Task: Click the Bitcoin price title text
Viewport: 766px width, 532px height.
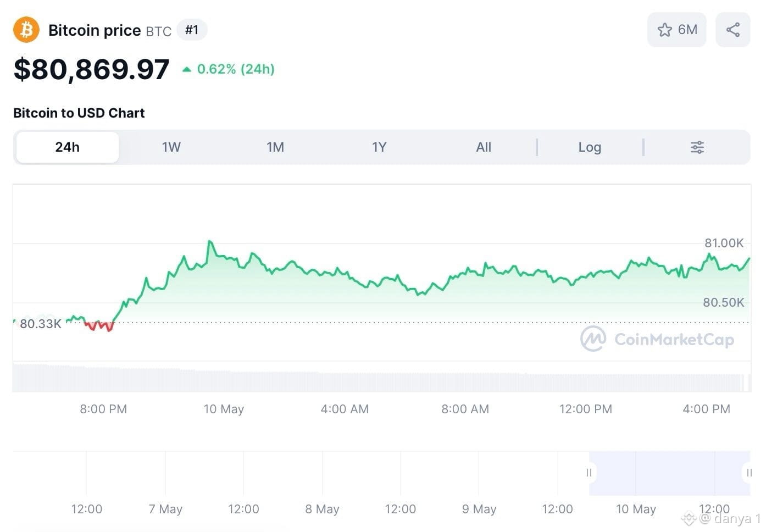Action: click(95, 30)
